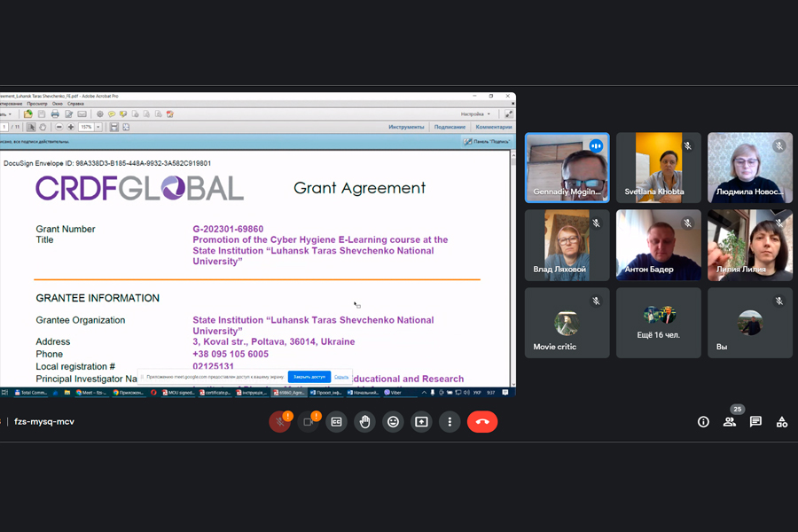Open more options three-dot menu
Viewport: 798px width, 532px height.
pos(450,421)
